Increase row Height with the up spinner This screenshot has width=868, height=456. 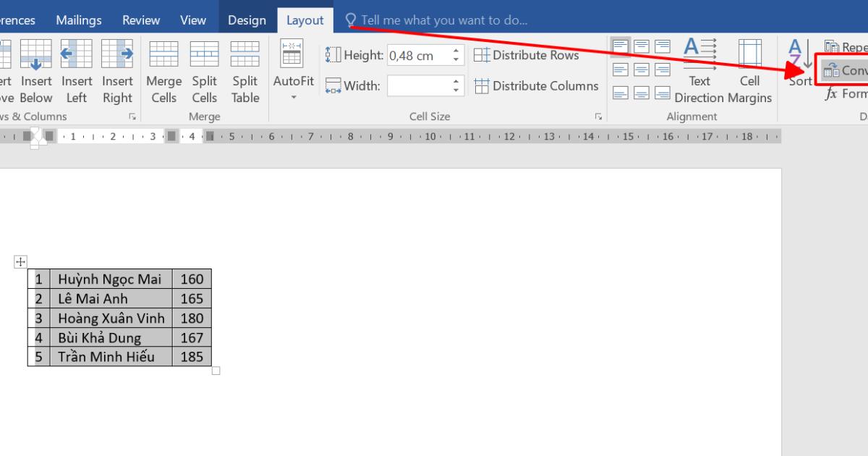click(x=456, y=51)
